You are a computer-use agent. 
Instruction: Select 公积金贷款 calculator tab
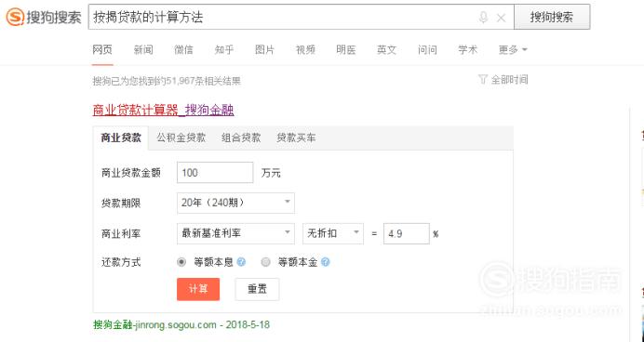coord(181,138)
